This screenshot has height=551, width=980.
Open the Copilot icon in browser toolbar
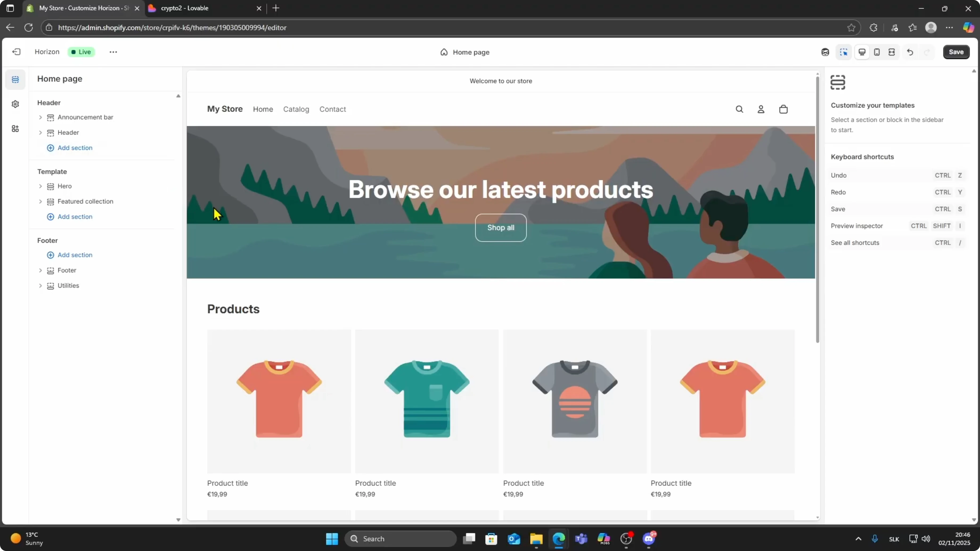tap(969, 27)
